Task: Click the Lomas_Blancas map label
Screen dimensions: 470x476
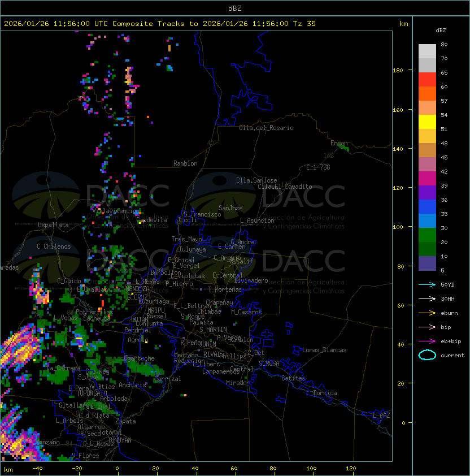Action: coord(324,350)
